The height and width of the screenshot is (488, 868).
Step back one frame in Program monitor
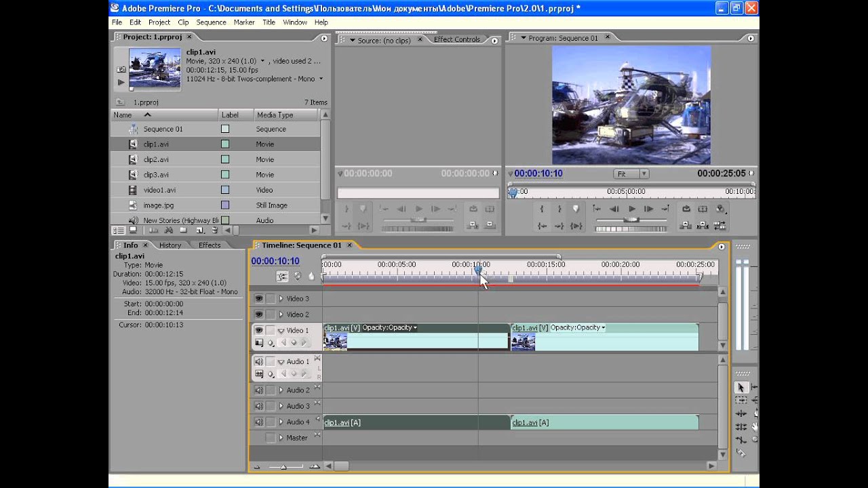click(x=614, y=209)
